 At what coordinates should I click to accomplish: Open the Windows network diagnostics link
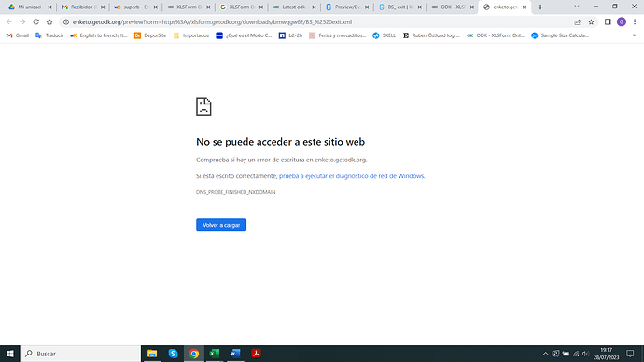pyautogui.click(x=352, y=176)
